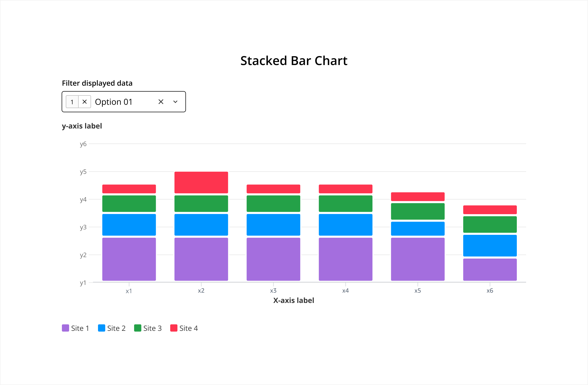Click the red Site 4 legend swatch
Screen dimensions: 588x385
[174, 328]
